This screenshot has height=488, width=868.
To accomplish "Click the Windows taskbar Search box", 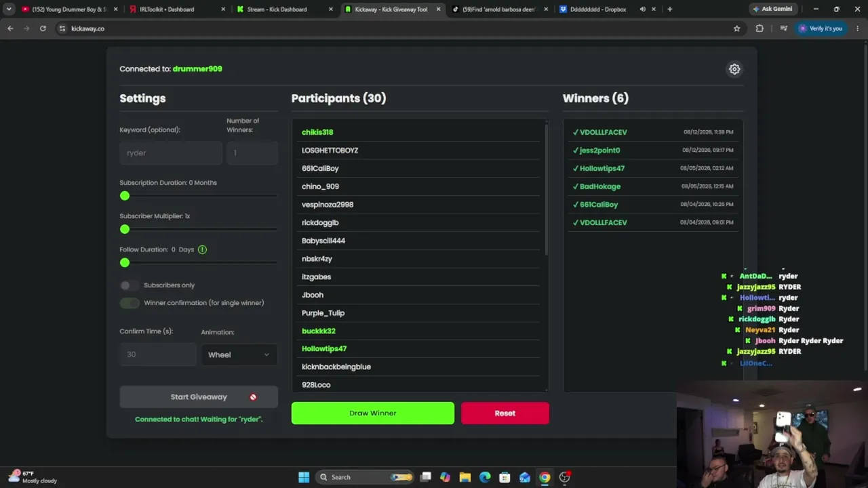I will point(365,477).
